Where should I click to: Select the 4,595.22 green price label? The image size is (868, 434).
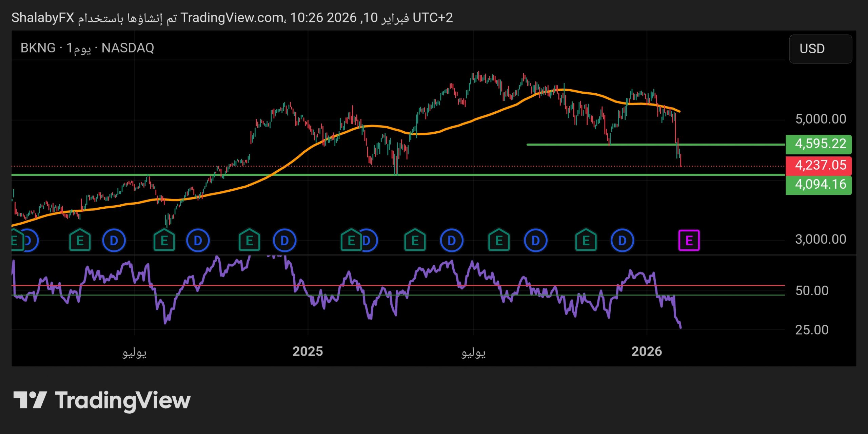[818, 144]
